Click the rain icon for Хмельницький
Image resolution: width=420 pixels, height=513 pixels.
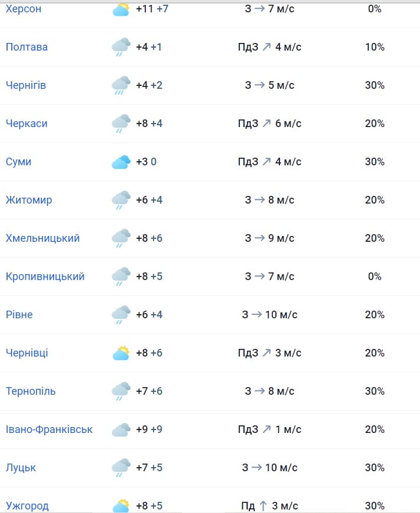point(121,238)
